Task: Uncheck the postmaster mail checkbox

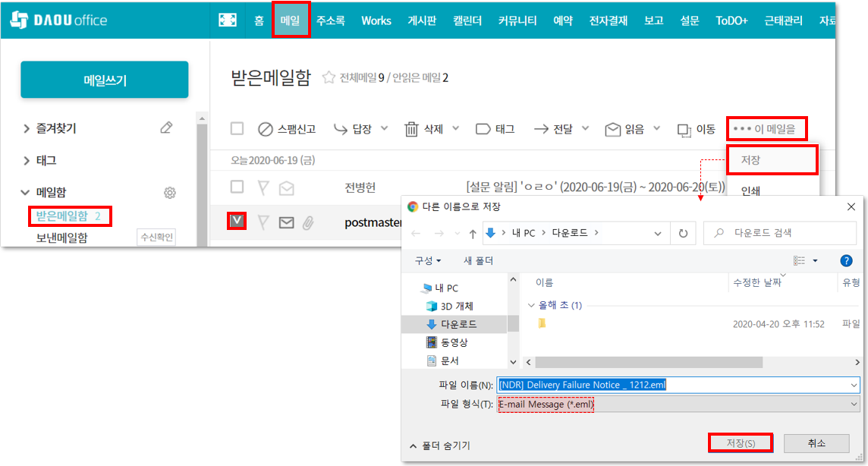Action: pyautogui.click(x=237, y=221)
